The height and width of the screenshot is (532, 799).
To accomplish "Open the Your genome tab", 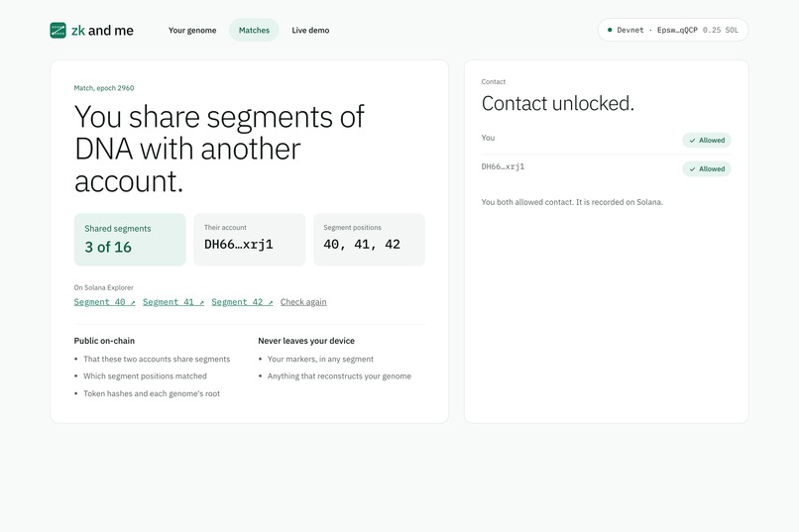I will 192,30.
